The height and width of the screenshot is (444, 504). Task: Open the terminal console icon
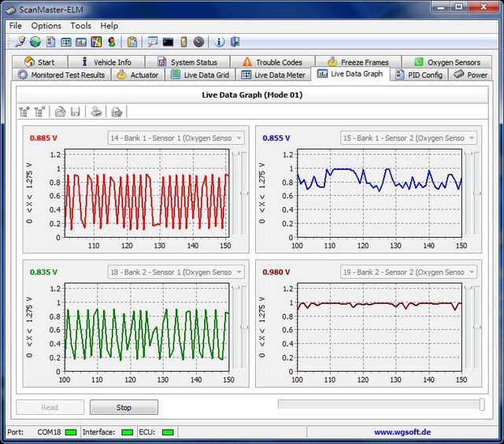pyautogui.click(x=168, y=42)
